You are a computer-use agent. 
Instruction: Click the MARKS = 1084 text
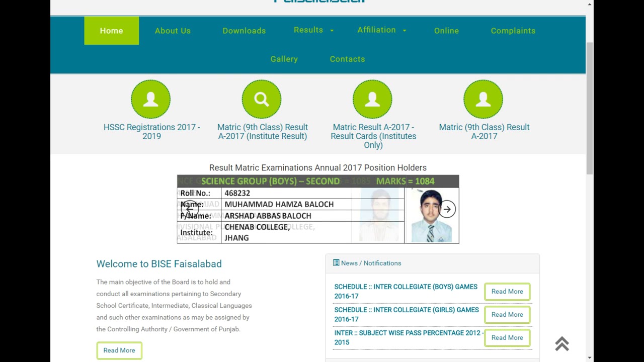pyautogui.click(x=405, y=181)
